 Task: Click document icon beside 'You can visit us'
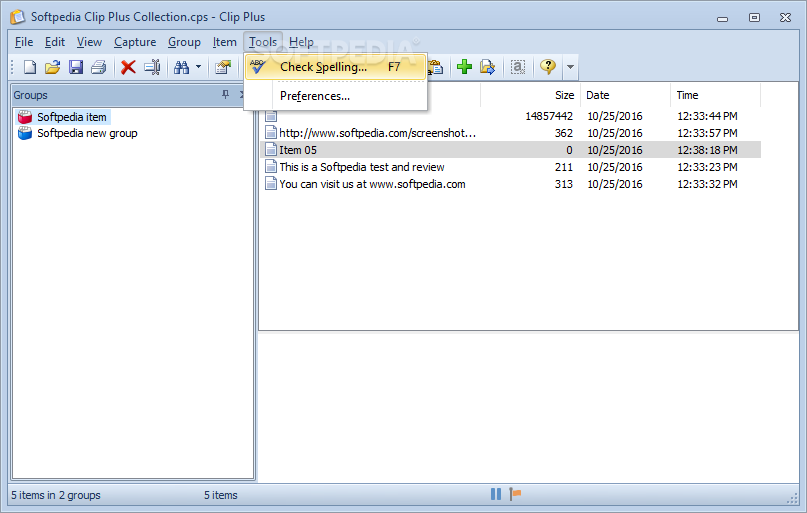pos(271,184)
